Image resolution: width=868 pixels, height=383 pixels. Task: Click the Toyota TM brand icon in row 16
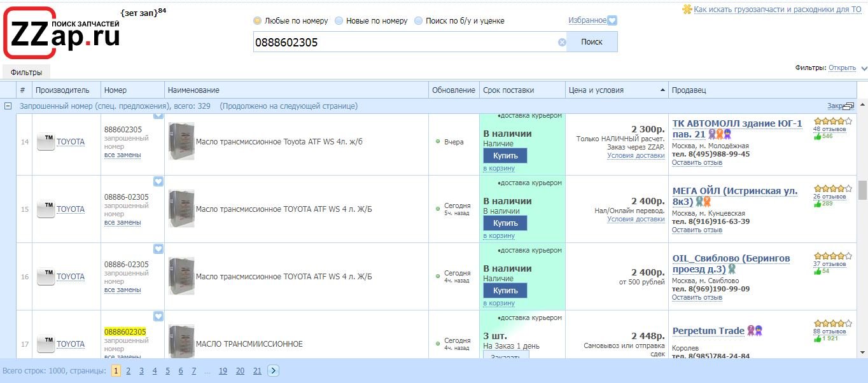(x=46, y=277)
